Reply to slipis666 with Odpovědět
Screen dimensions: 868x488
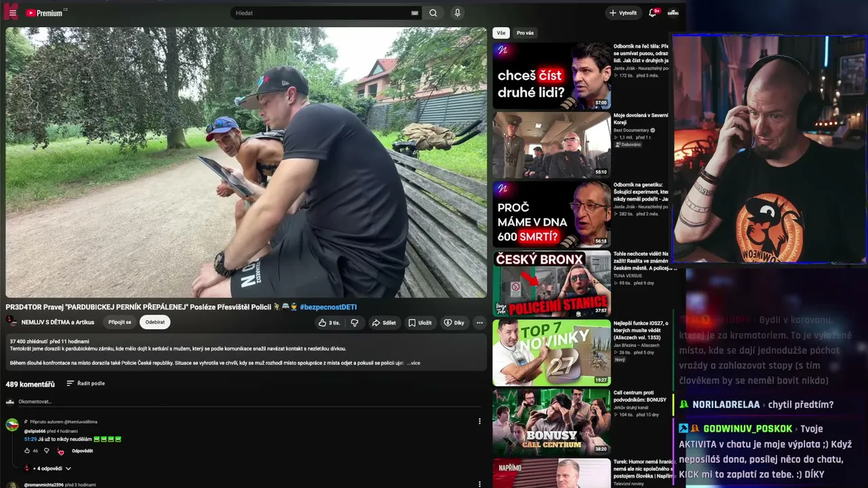[82, 451]
